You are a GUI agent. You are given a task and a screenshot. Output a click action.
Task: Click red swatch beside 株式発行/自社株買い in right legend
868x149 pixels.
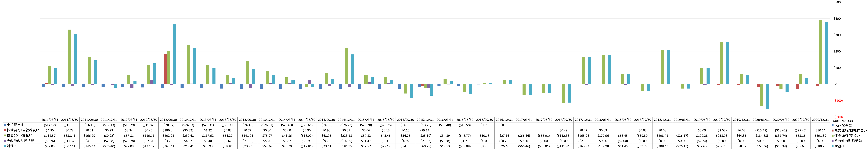(x=832, y=130)
